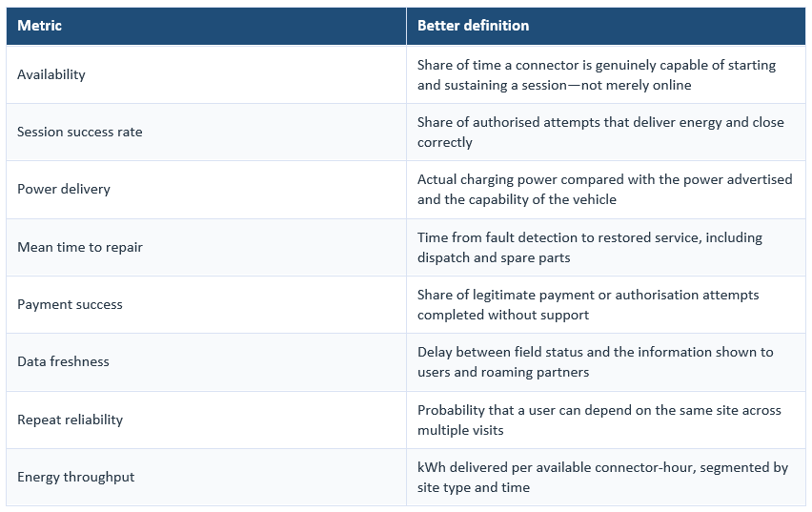Select the Power delivery metric cell
812x512 pixels.
(206, 190)
